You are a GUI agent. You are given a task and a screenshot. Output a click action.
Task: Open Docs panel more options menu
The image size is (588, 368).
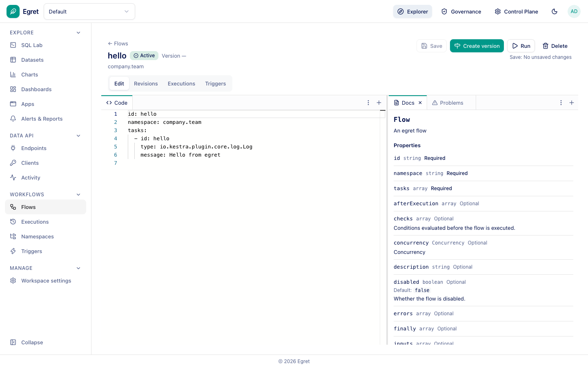[561, 103]
